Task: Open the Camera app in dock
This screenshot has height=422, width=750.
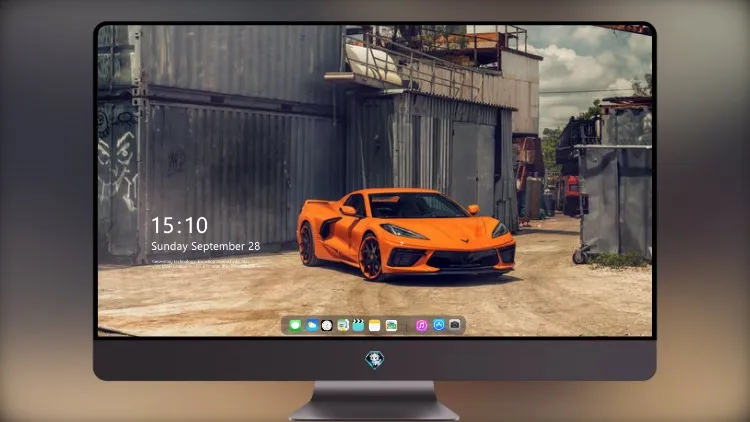Action: click(x=455, y=325)
